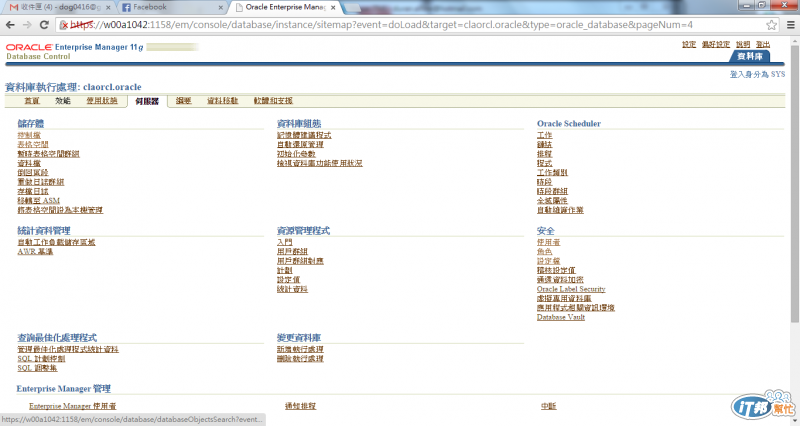Bookmark this page with the star icon
The image size is (800, 426).
pyautogui.click(x=771, y=24)
